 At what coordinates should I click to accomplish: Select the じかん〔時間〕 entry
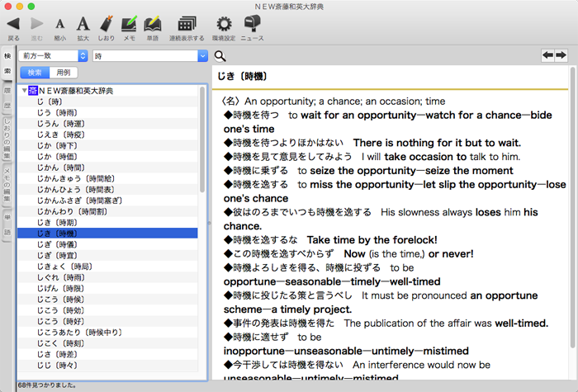[x=107, y=168]
